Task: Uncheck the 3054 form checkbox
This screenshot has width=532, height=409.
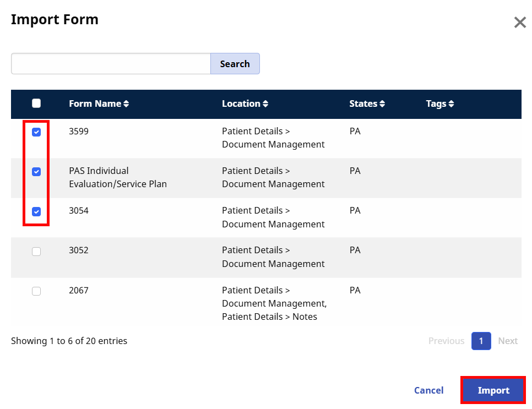Action: click(x=36, y=211)
